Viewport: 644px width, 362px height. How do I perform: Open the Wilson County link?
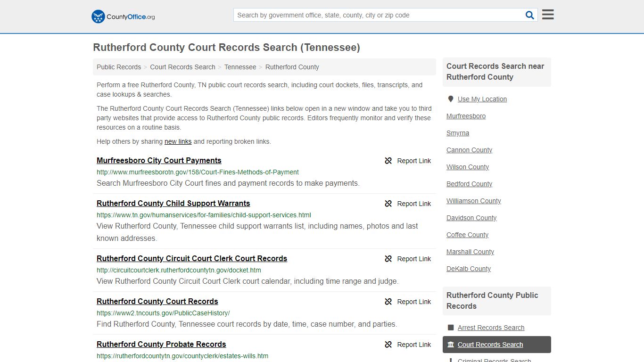point(467,167)
